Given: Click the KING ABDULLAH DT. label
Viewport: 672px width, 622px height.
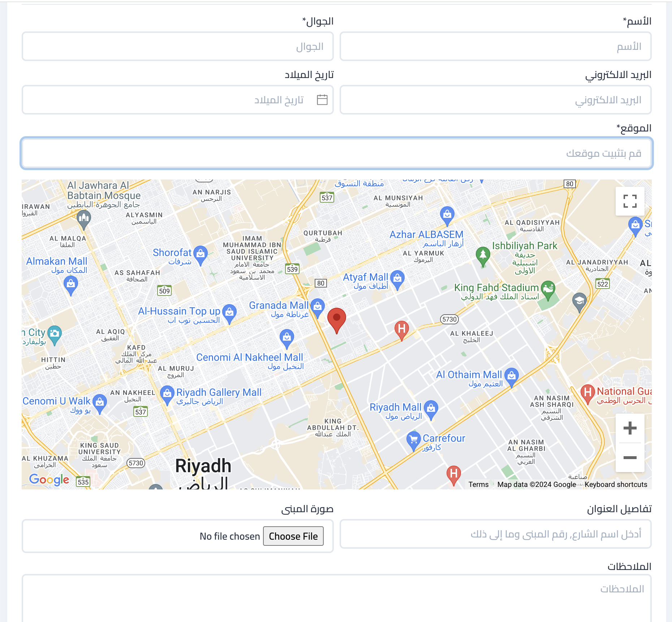Looking at the screenshot, I should [333, 428].
